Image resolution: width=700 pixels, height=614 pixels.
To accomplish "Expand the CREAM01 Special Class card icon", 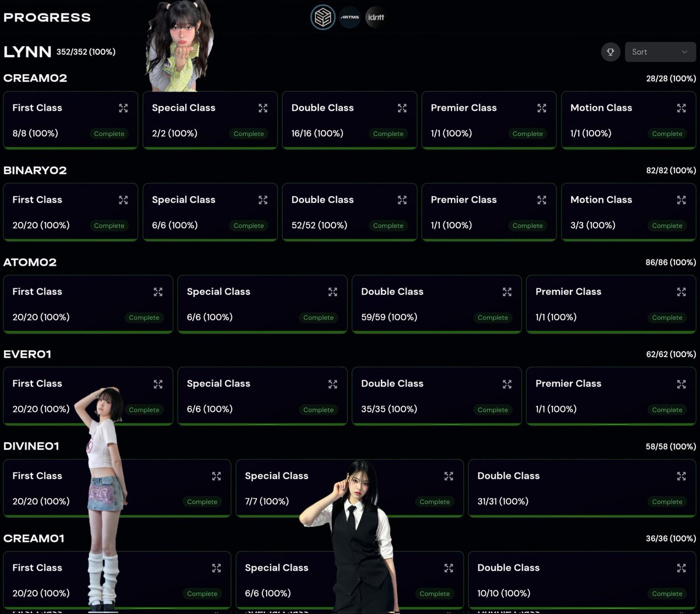I will click(x=449, y=568).
